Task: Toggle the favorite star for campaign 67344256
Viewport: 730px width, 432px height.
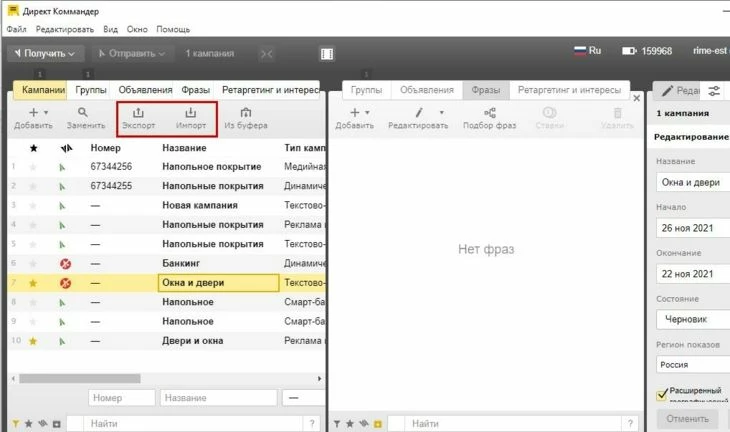Action: click(x=33, y=167)
